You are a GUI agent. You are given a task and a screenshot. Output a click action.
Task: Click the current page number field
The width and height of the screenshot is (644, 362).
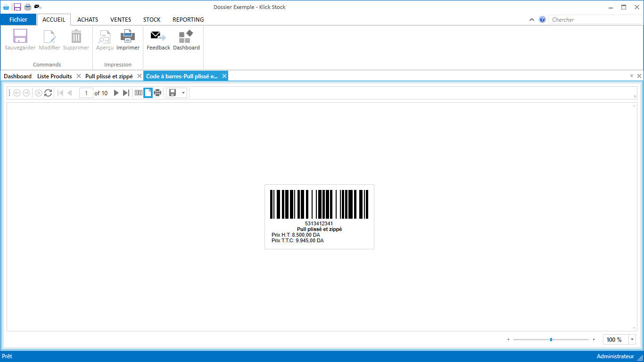(x=86, y=93)
